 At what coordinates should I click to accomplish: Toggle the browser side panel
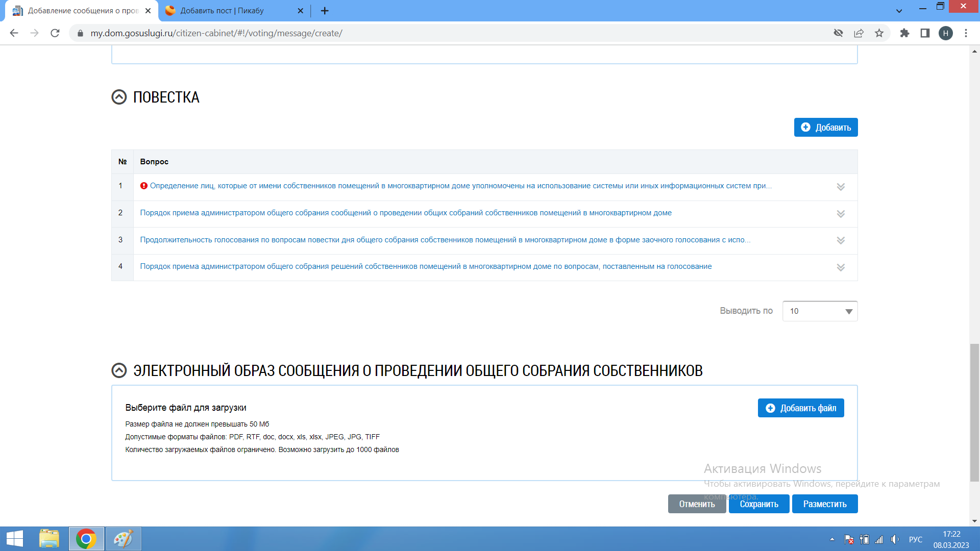point(925,33)
